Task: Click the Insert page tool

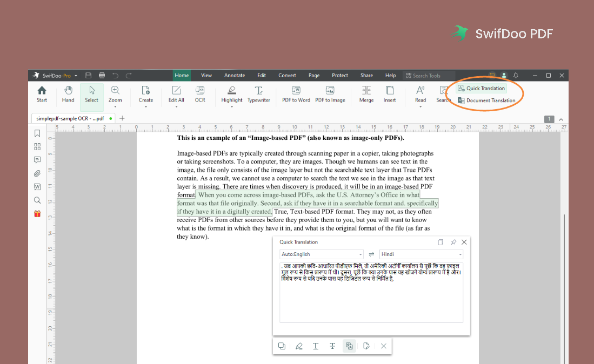Action: pos(390,94)
